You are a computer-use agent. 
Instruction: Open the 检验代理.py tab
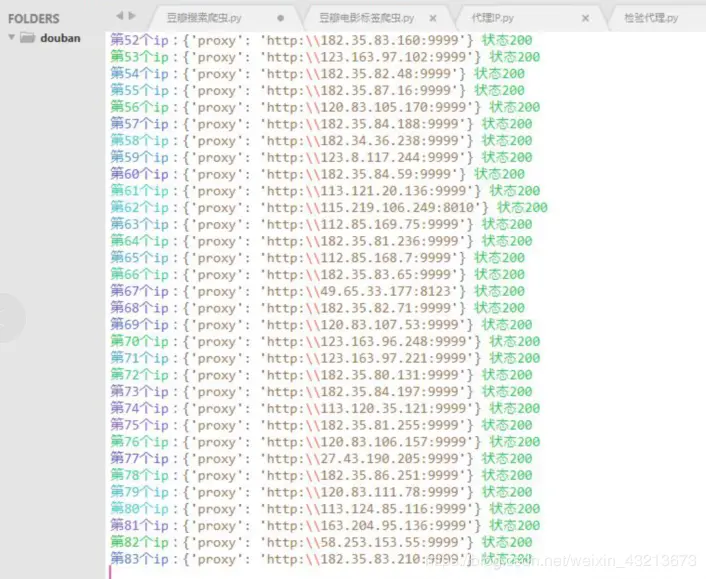tap(651, 18)
